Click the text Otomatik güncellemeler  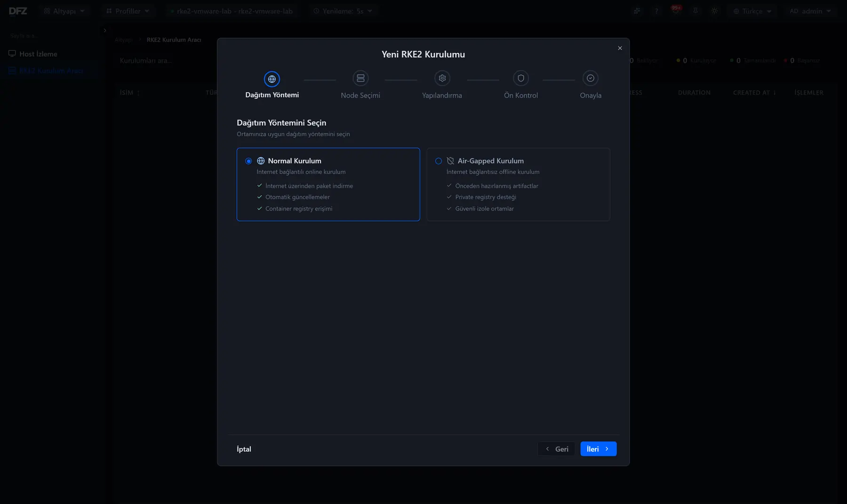(x=297, y=197)
